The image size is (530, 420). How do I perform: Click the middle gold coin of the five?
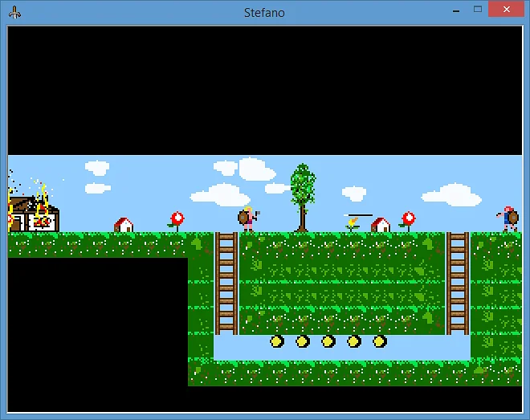coord(328,341)
